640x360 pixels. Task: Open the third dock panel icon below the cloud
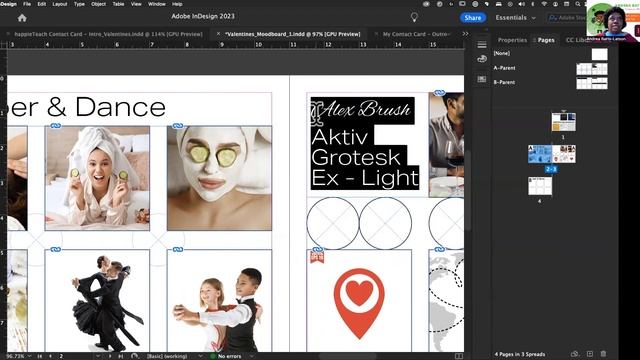(x=482, y=79)
